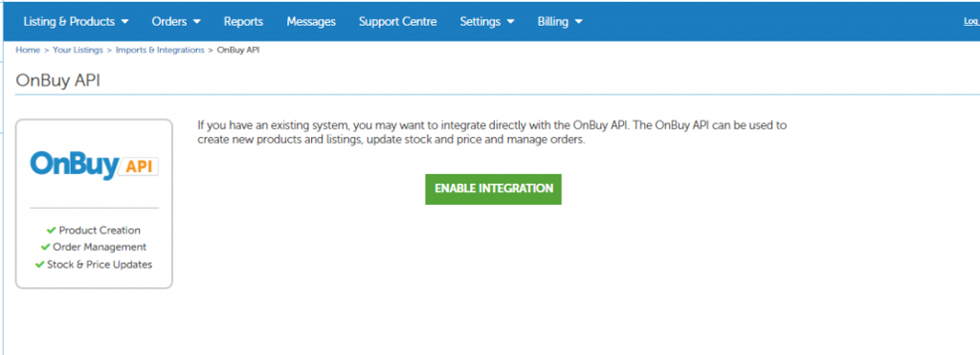
Task: Click the OnBuy API breadcrumb text
Action: (238, 50)
